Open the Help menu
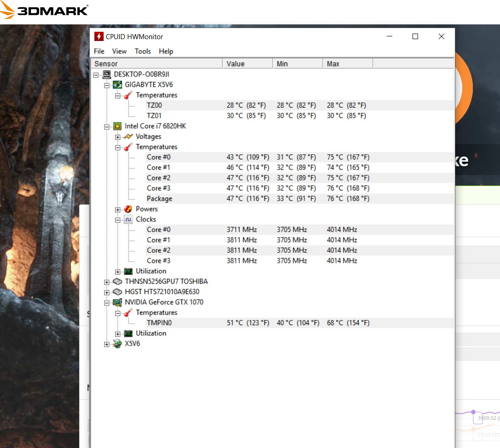The height and width of the screenshot is (448, 500). (166, 51)
